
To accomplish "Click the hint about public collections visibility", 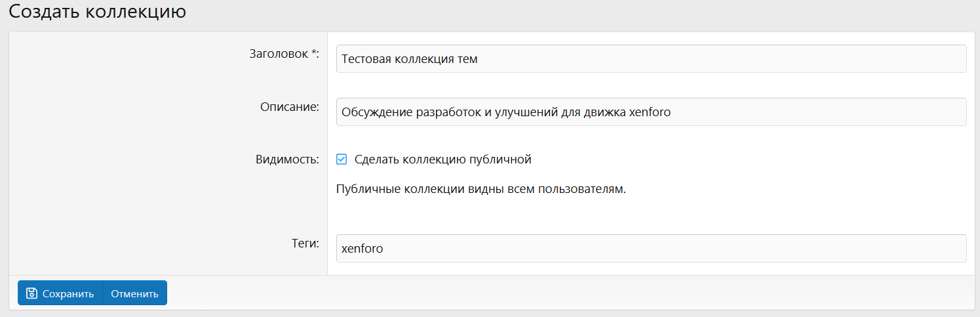I will pyautogui.click(x=481, y=190).
